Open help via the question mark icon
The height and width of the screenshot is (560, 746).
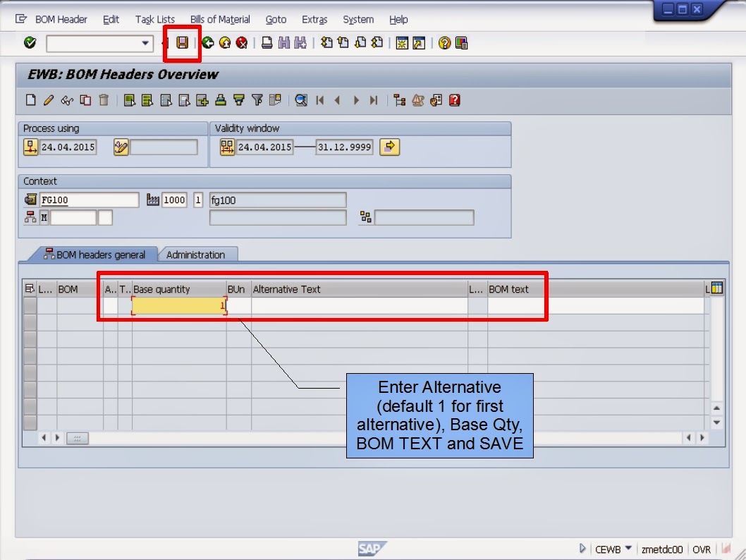point(443,43)
